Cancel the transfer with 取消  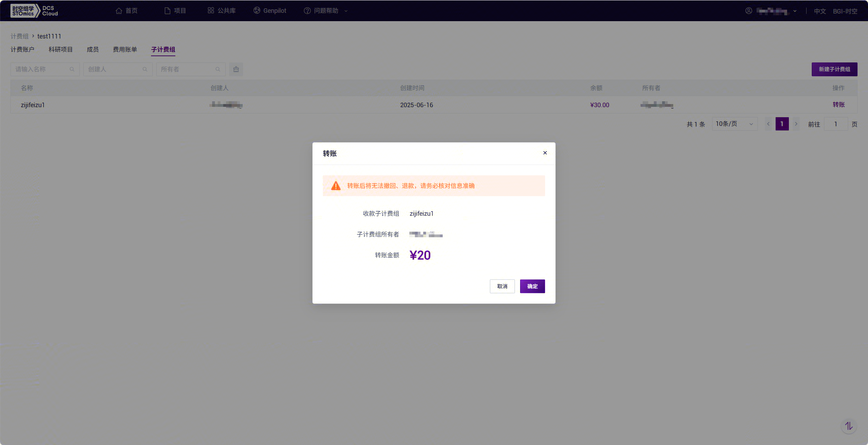502,286
